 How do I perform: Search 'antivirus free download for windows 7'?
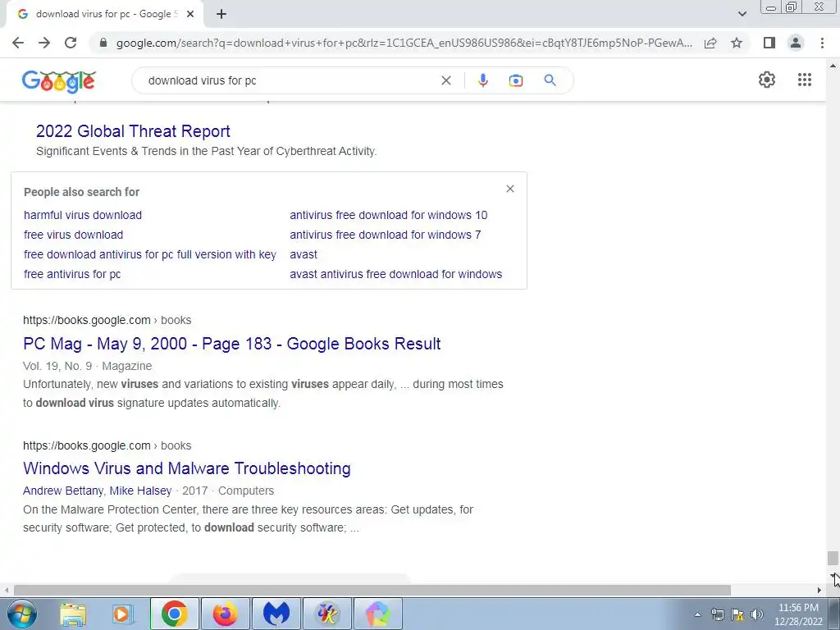(x=386, y=235)
